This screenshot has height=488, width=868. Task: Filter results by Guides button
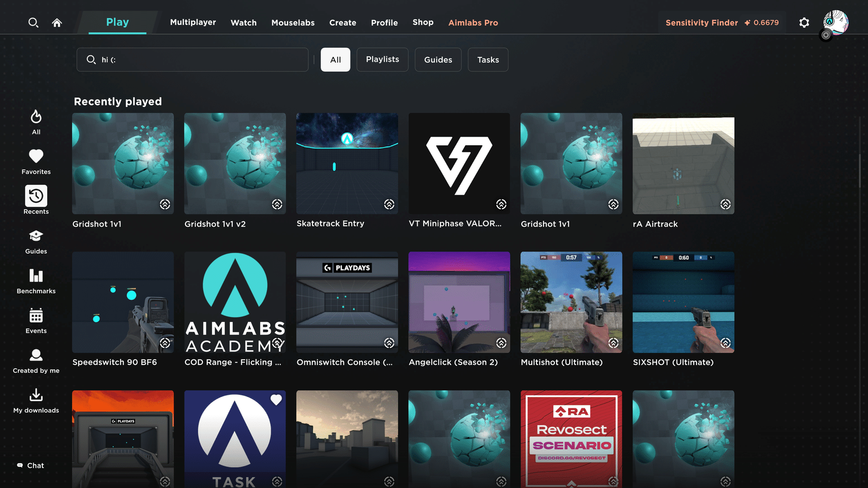coord(438,60)
